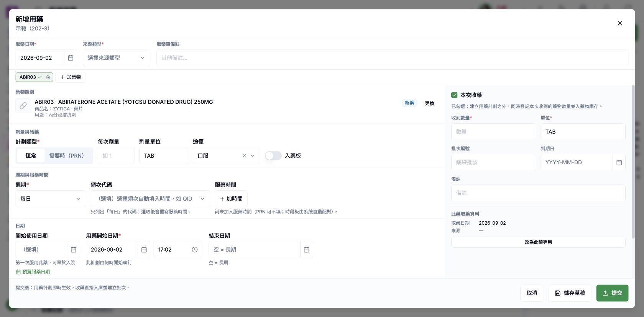Click the 取藥單備註 input field
The image size is (644, 317).
click(x=392, y=58)
